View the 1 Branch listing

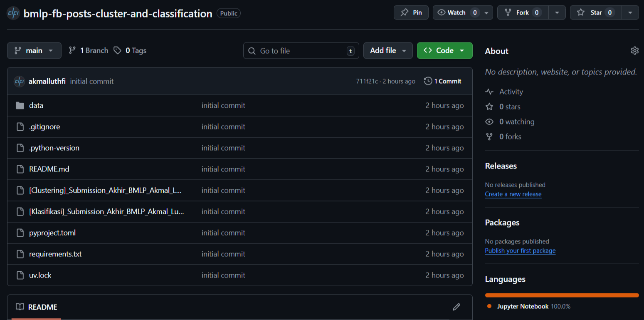point(92,50)
